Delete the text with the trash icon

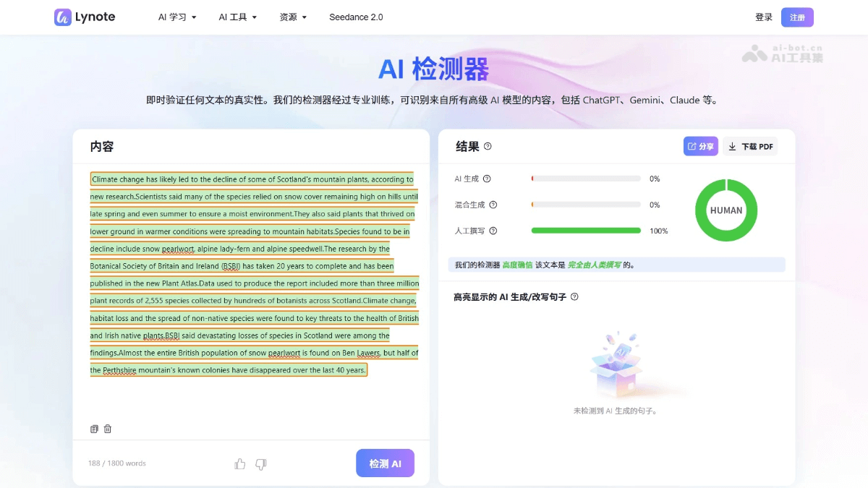[x=108, y=429]
